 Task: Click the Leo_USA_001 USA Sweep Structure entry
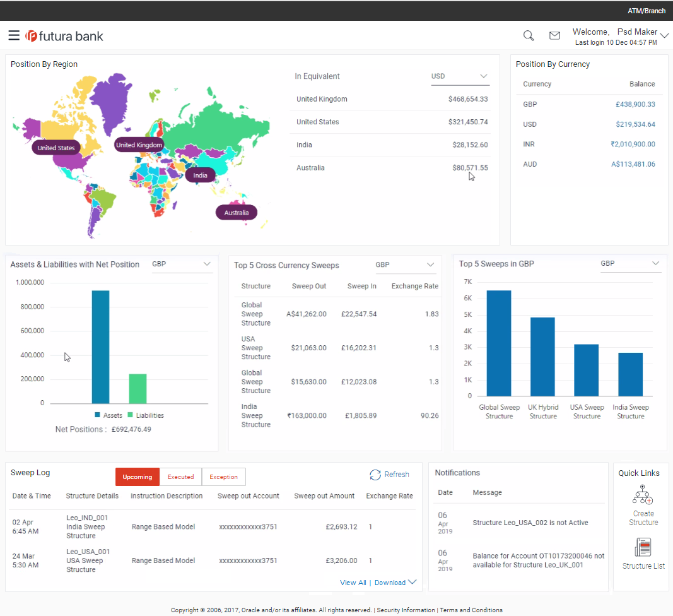[x=88, y=560]
